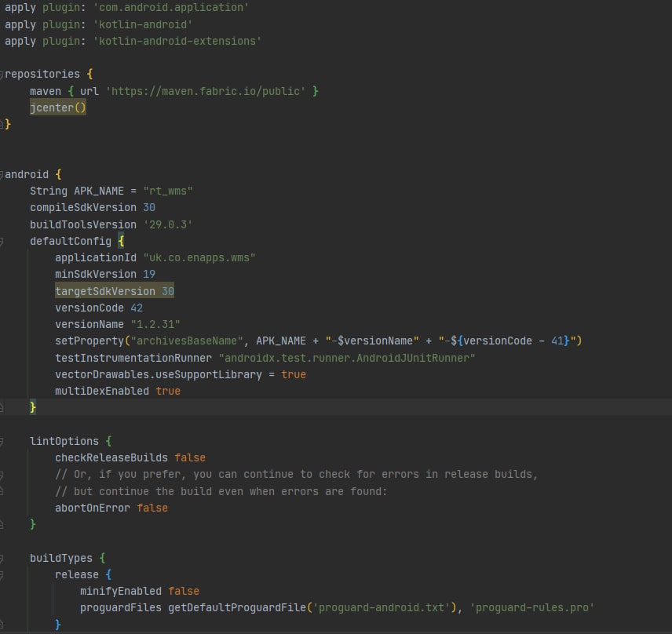Image resolution: width=672 pixels, height=634 pixels.
Task: Collapse the repositories block fold marker
Action: tap(2, 75)
